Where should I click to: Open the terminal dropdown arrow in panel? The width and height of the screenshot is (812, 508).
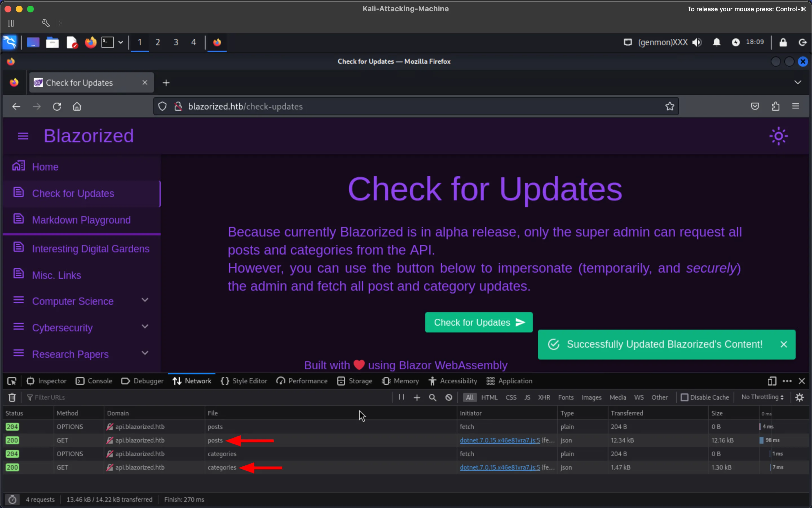(x=120, y=42)
